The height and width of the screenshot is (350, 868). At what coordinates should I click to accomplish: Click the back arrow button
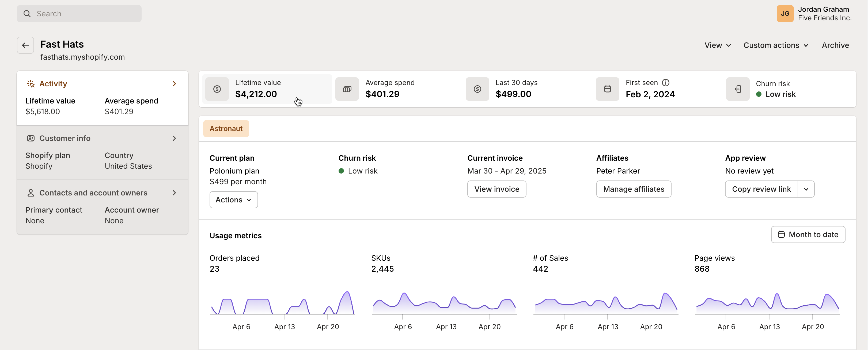coord(25,45)
